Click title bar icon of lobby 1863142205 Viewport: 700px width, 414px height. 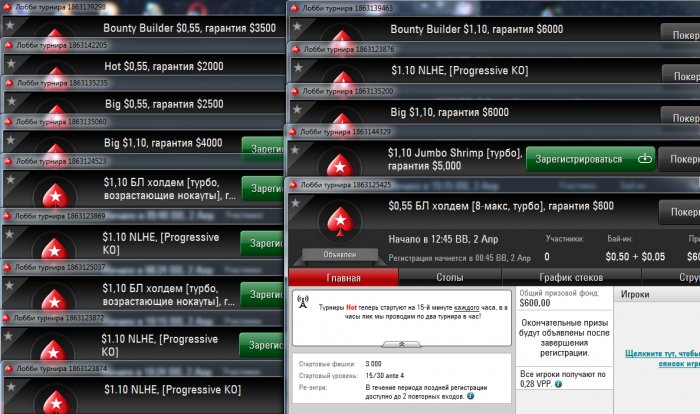[8, 45]
